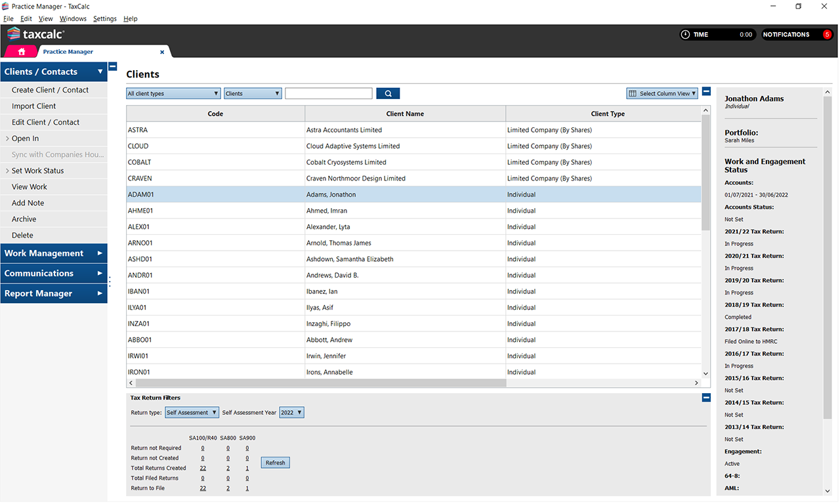Expand the Open In submenu
The height and width of the screenshot is (504, 840).
(53, 138)
